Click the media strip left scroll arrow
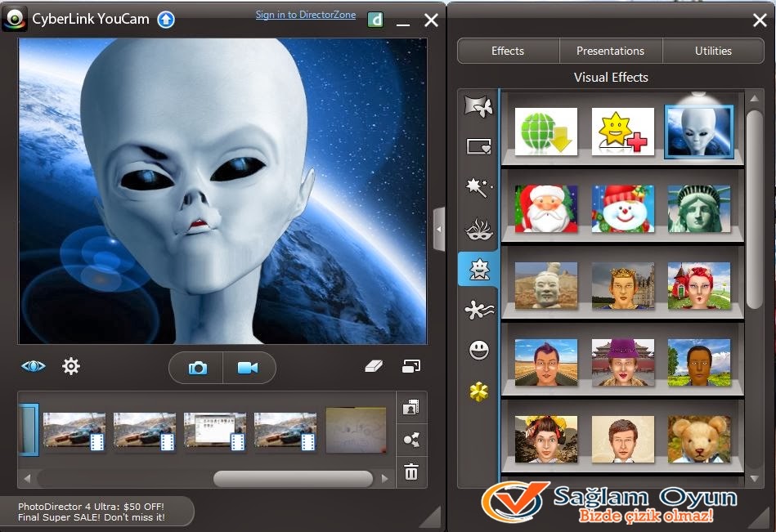Viewport: 776px width, 532px height. (27, 479)
